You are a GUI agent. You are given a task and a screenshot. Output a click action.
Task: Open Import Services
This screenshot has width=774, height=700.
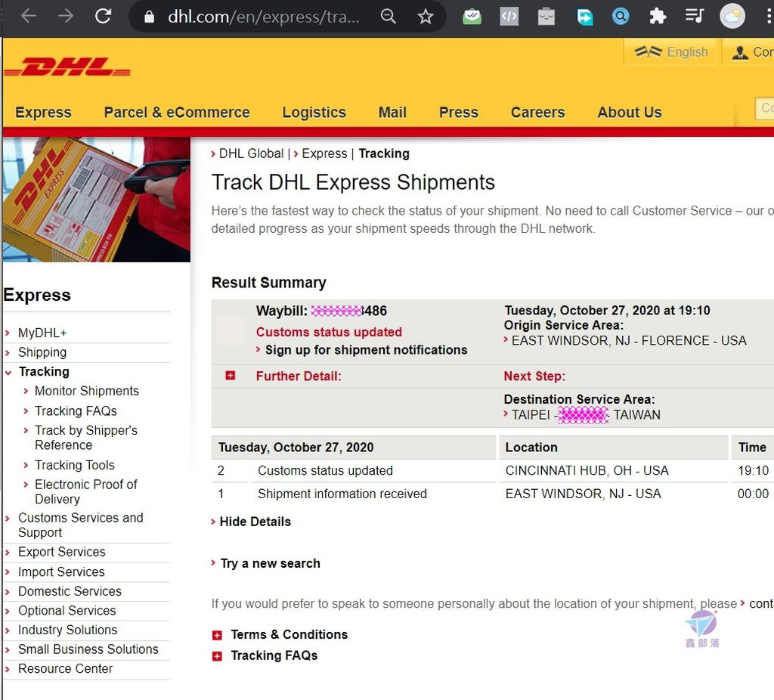[x=61, y=571]
